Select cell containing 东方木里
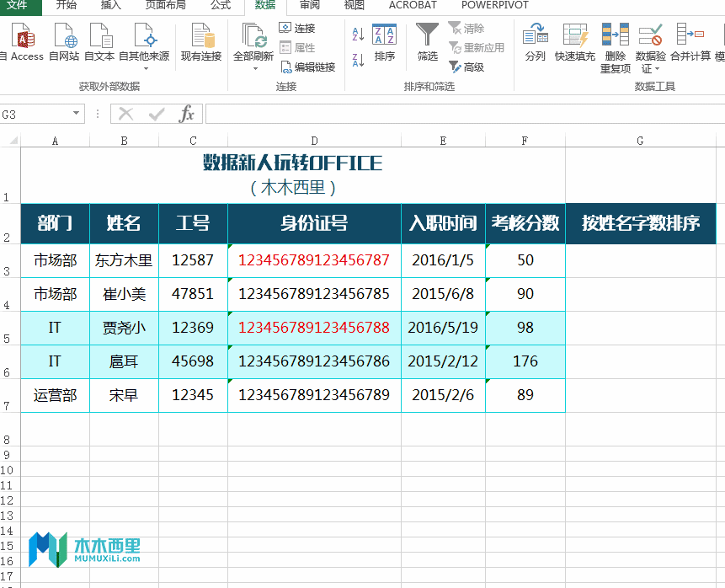The height and width of the screenshot is (588, 725). point(124,260)
